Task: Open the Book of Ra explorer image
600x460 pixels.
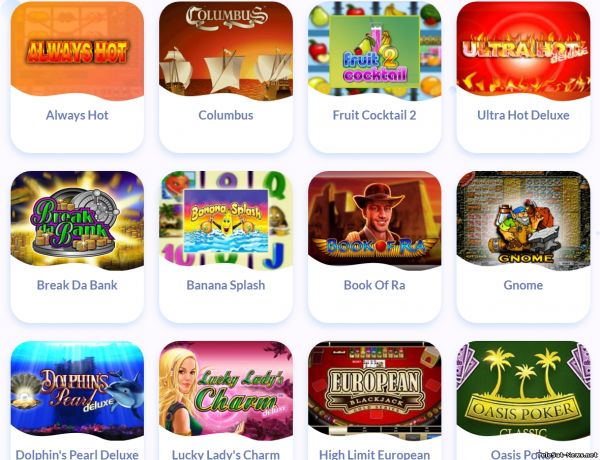Action: tap(375, 220)
